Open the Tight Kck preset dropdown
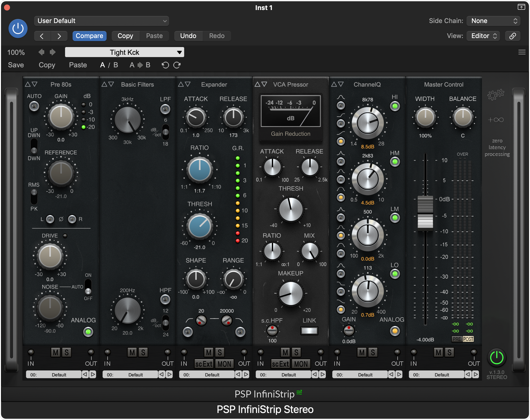530x420 pixels. [x=124, y=52]
